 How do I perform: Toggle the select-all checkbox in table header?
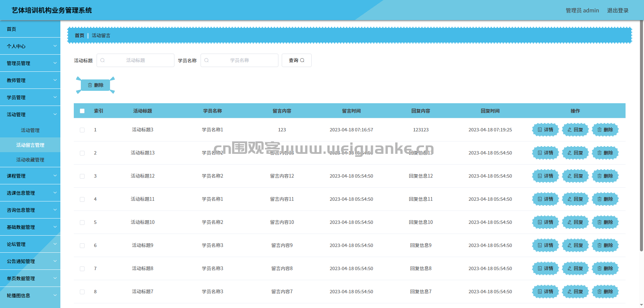pos(82,111)
